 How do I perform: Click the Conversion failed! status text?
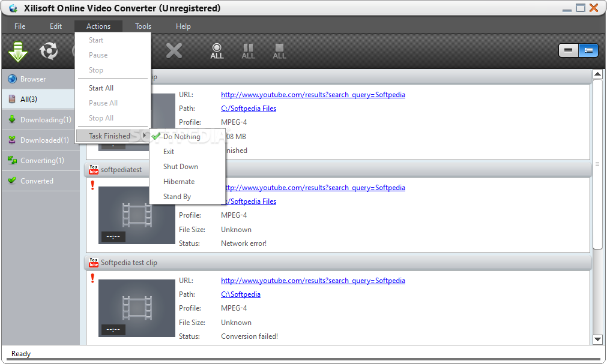point(250,336)
